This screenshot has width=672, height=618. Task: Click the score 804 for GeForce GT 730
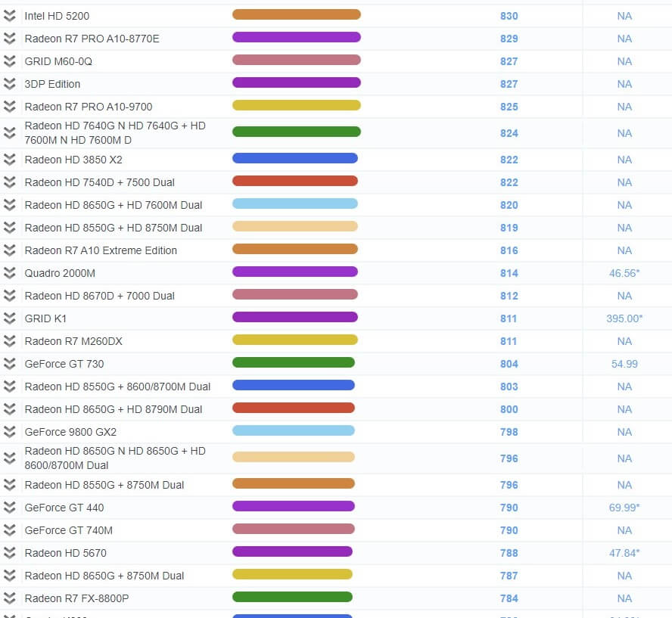509,364
